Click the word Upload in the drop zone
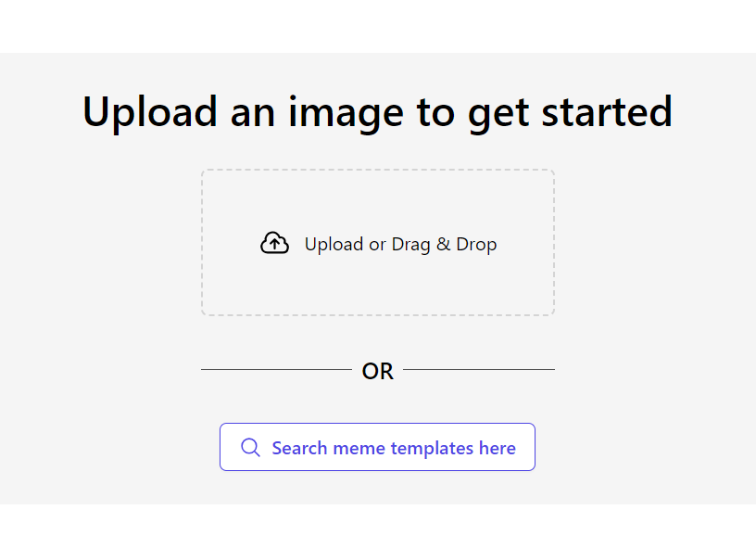This screenshot has width=756, height=535. click(334, 245)
